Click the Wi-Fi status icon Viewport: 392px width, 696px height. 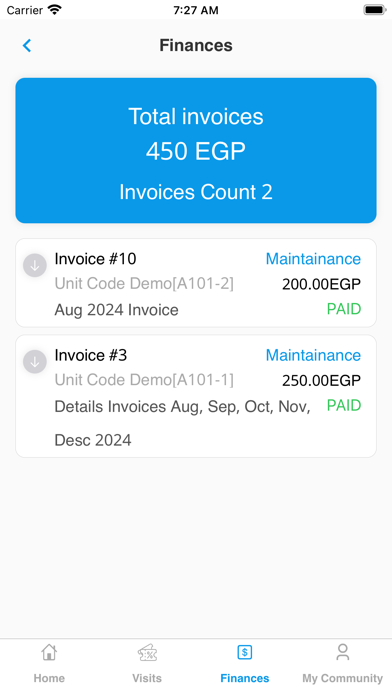tap(55, 10)
